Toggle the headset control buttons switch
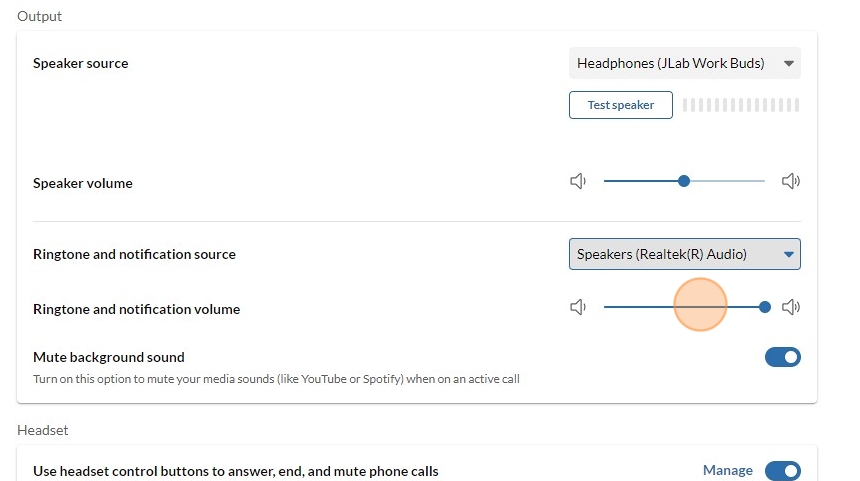The width and height of the screenshot is (860, 481). tap(783, 471)
